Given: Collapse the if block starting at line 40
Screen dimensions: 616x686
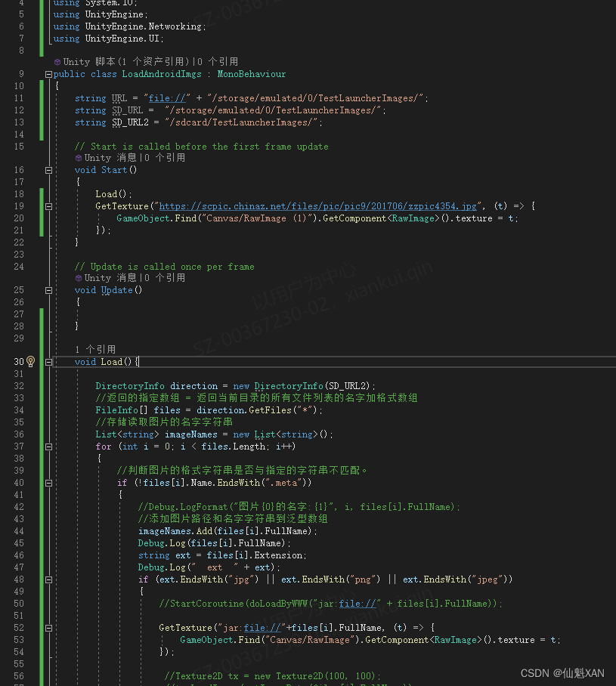Looking at the screenshot, I should (x=47, y=483).
